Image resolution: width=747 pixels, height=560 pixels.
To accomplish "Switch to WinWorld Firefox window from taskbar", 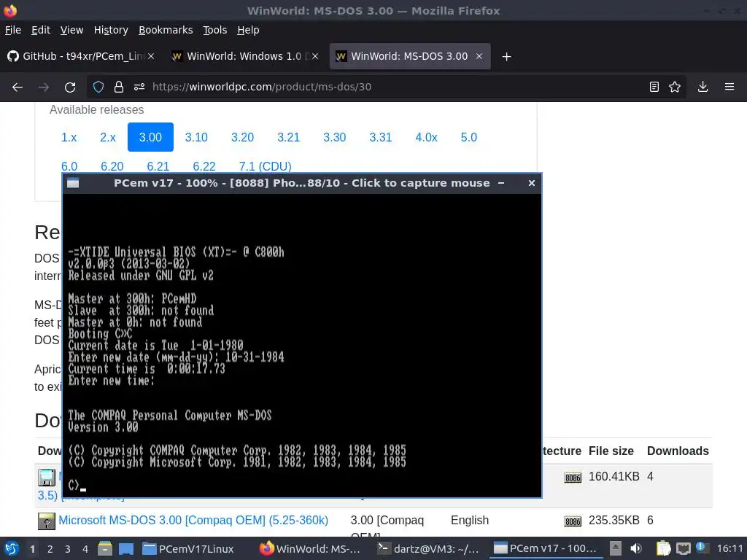I will tap(310, 548).
